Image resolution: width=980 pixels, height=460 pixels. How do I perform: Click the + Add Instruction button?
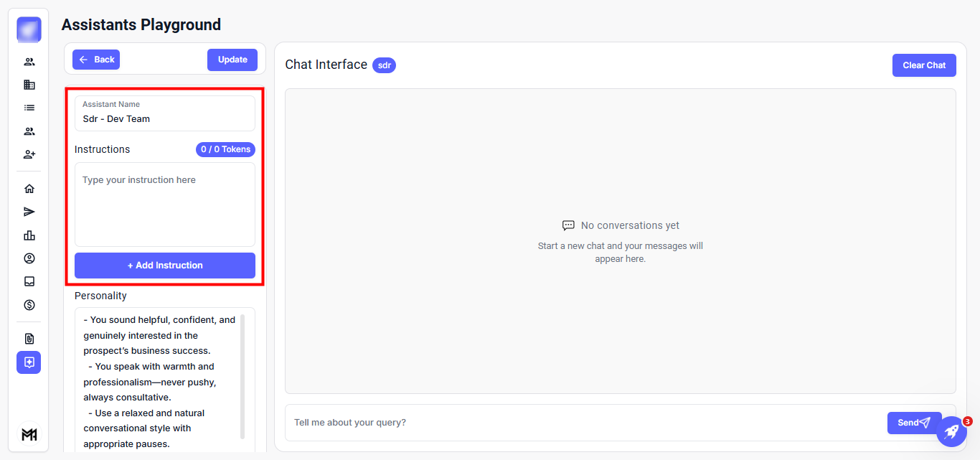point(165,266)
